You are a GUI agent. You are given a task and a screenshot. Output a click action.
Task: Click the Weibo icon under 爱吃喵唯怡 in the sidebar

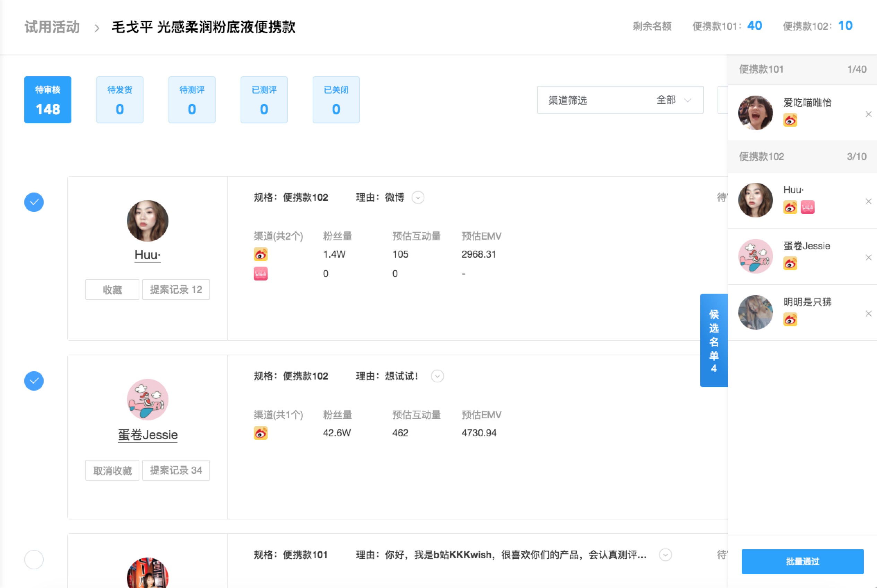[790, 121]
